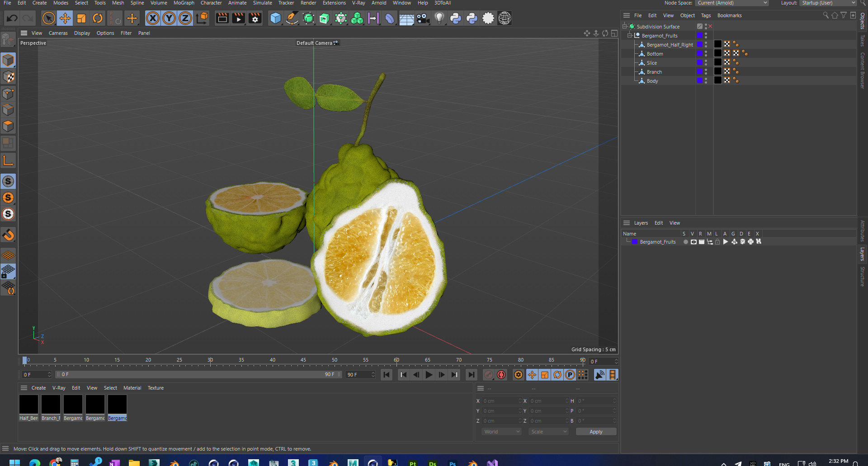868x466 pixels.
Task: Open the World coordinate dropdown
Action: click(x=502, y=432)
